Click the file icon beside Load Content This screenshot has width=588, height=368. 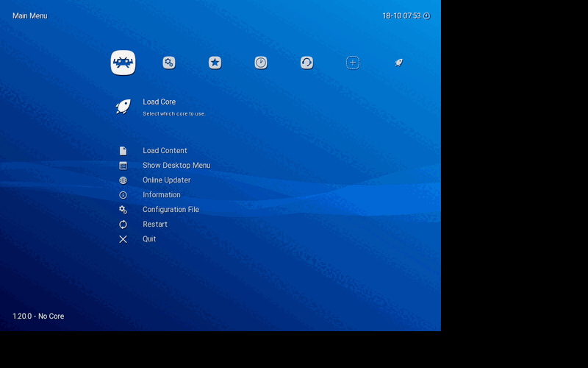tap(123, 151)
